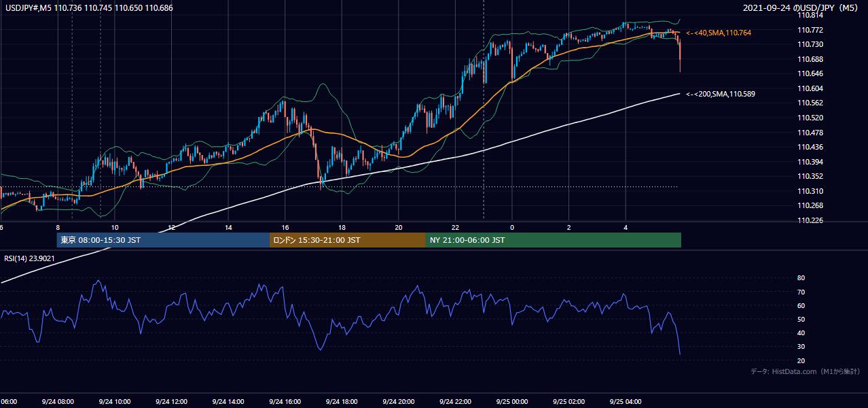Click RSI scale value 30
This screenshot has height=408, width=868.
tap(801, 346)
